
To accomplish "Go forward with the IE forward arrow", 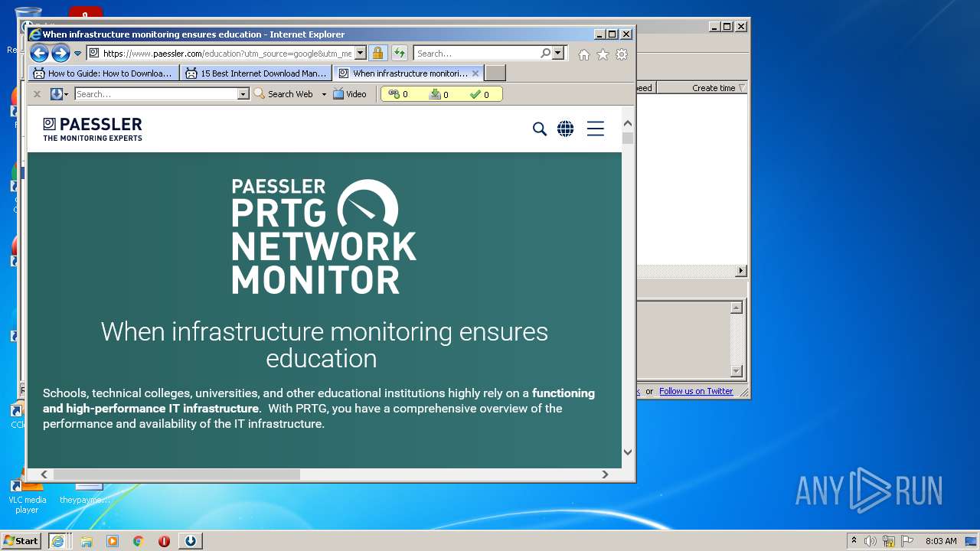I will point(60,53).
